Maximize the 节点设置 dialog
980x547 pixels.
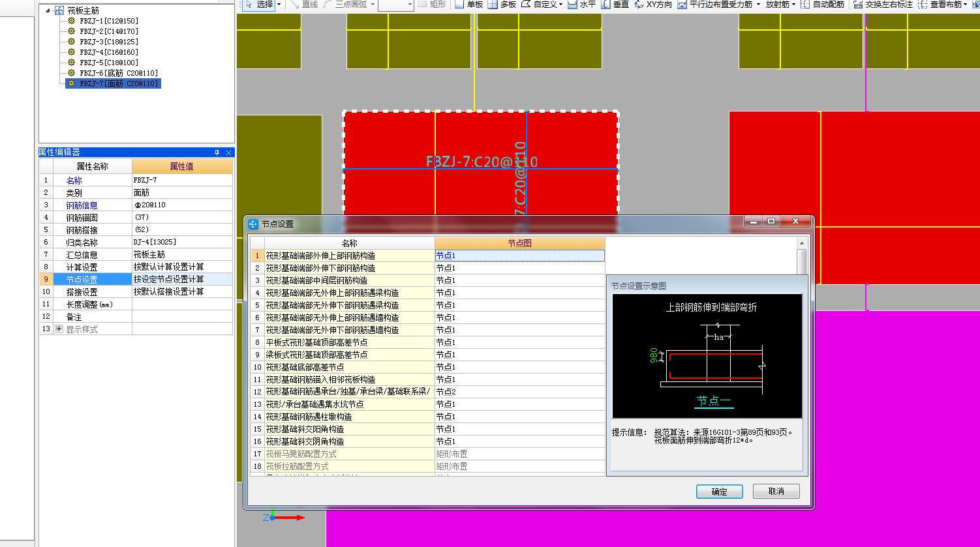(771, 222)
